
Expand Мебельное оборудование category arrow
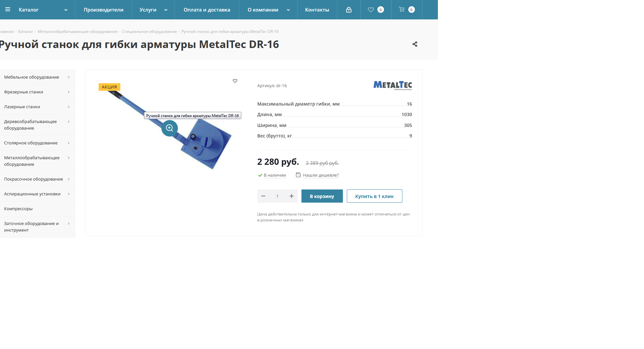tap(69, 77)
